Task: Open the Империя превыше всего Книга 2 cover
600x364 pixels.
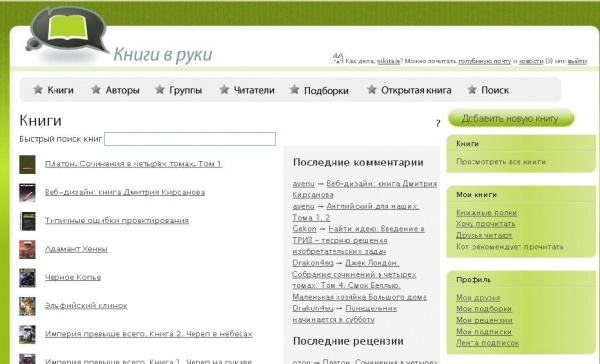Action: [27, 335]
